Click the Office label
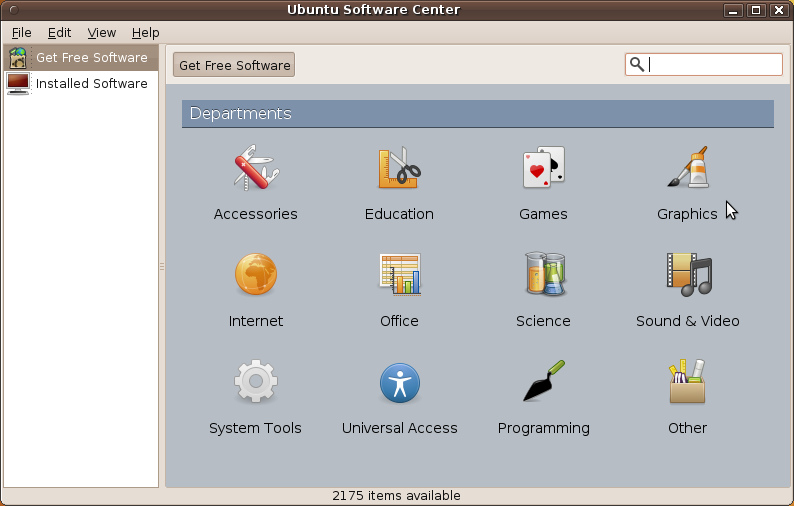This screenshot has height=506, width=794. [400, 321]
